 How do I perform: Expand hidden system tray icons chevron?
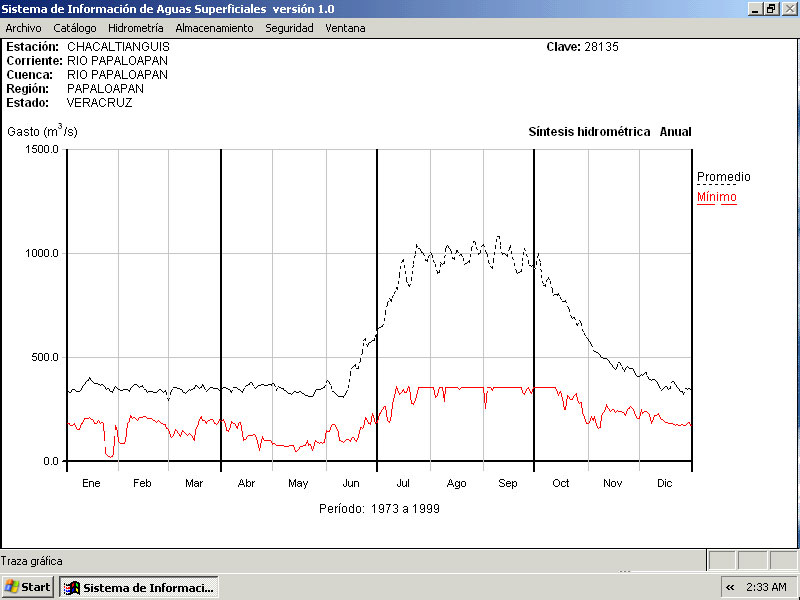[730, 587]
